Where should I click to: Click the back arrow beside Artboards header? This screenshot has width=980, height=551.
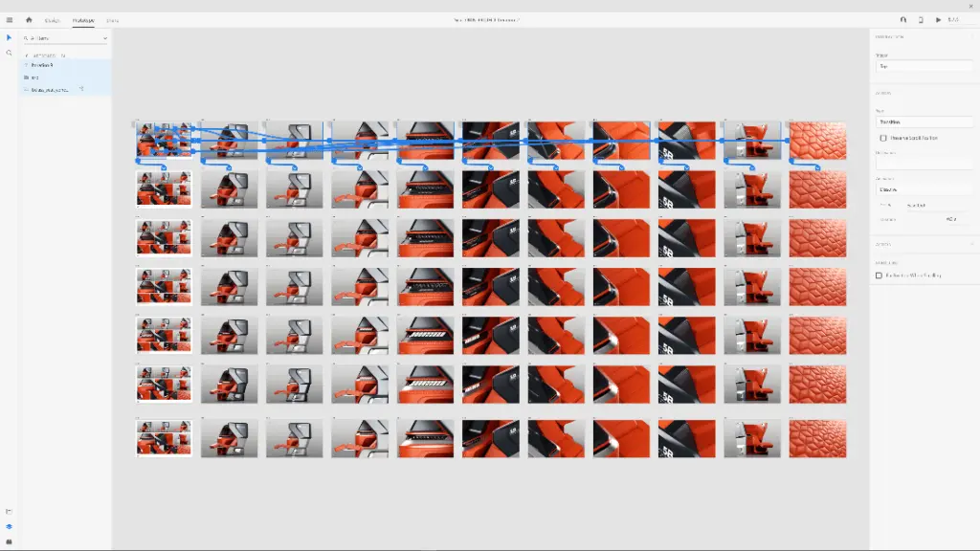pyautogui.click(x=26, y=55)
